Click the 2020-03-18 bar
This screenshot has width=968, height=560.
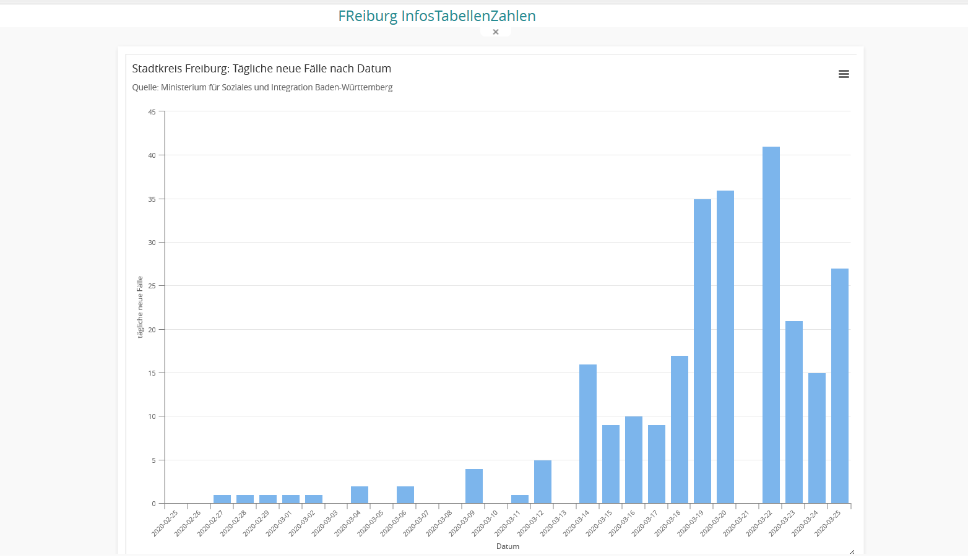pos(679,429)
